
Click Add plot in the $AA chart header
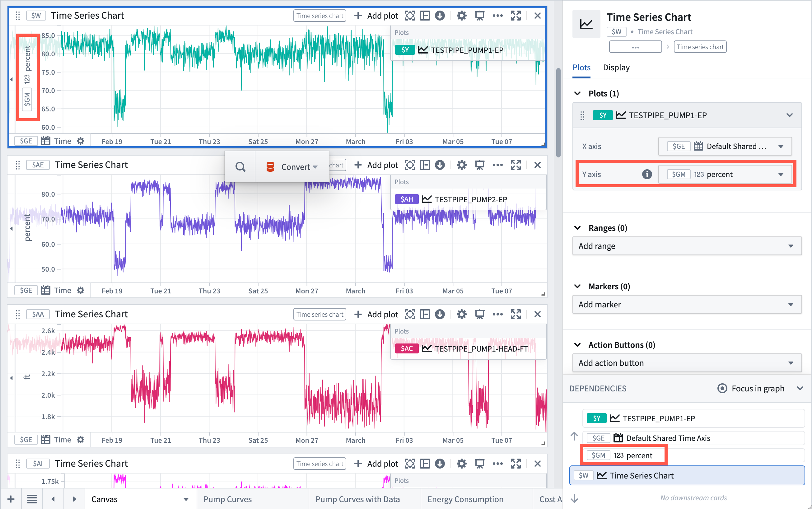tap(376, 315)
